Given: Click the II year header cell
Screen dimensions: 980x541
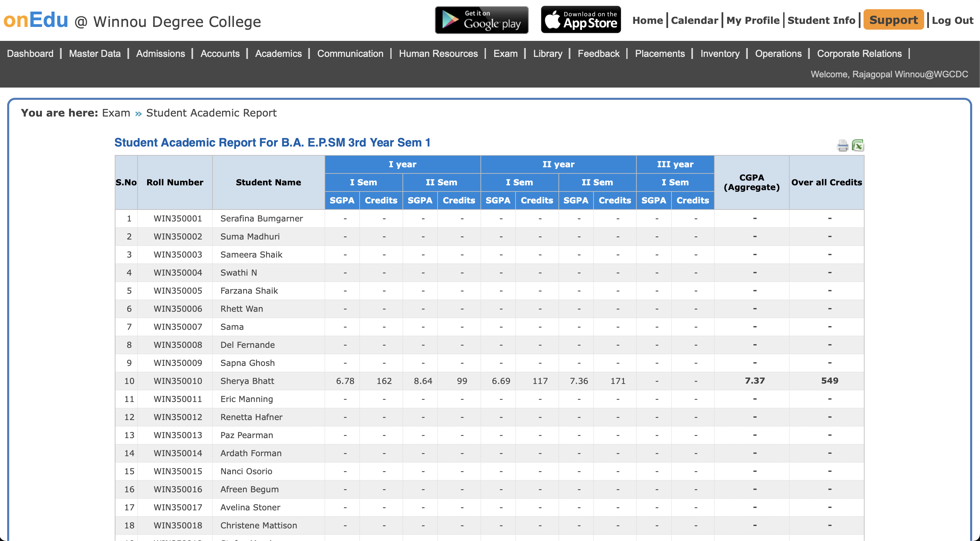Looking at the screenshot, I should pos(558,165).
